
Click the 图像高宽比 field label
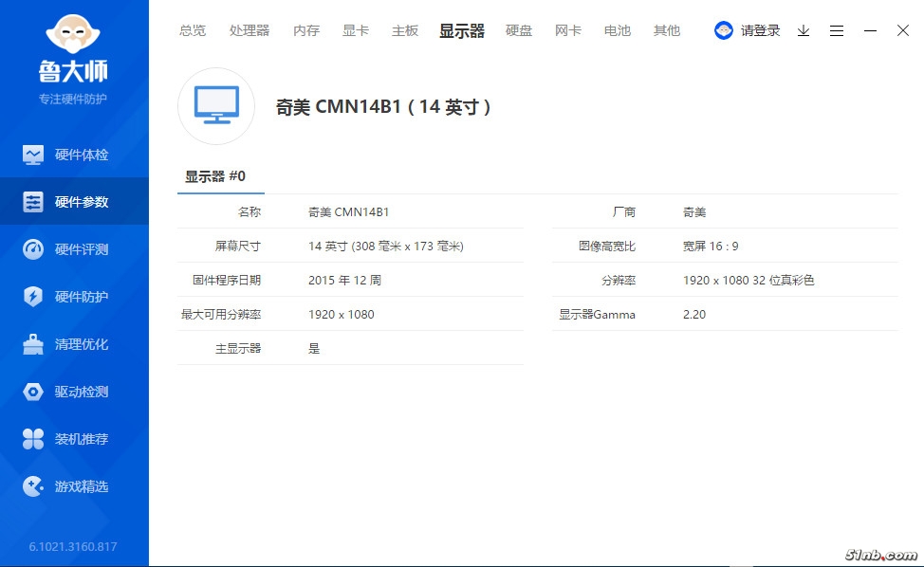[607, 247]
